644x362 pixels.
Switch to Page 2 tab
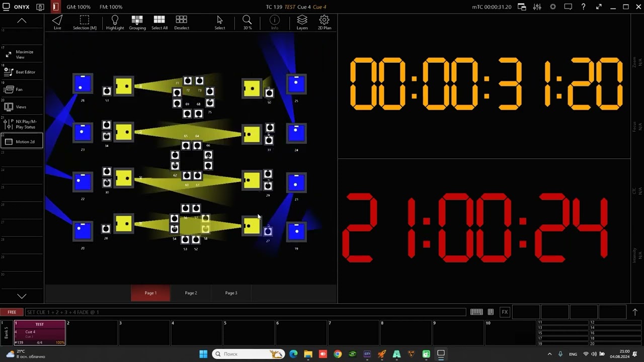[x=191, y=293]
